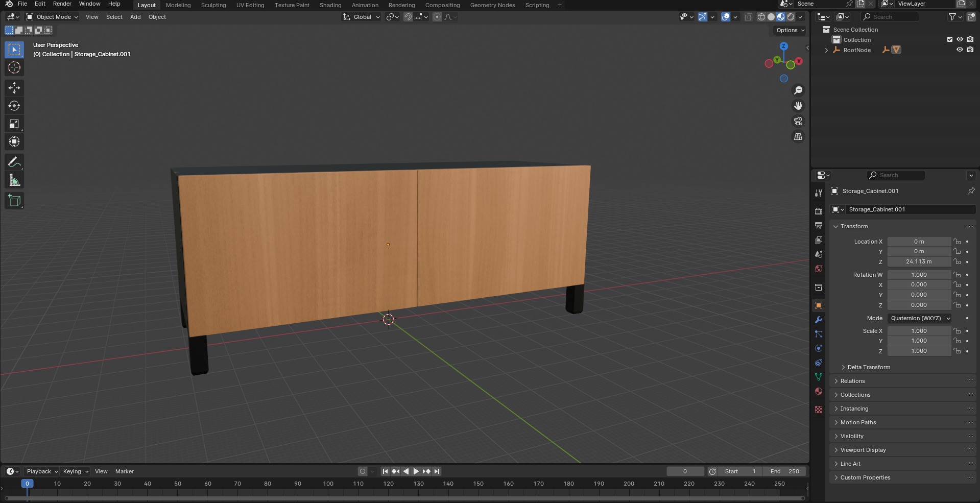Click the pan hand viewport icon
This screenshot has height=503, width=980.
point(798,106)
